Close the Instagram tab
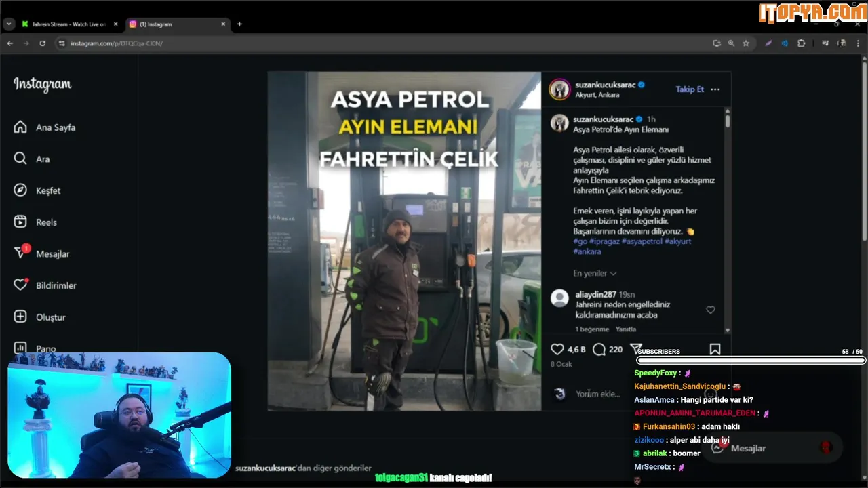The image size is (868, 488). click(x=223, y=24)
